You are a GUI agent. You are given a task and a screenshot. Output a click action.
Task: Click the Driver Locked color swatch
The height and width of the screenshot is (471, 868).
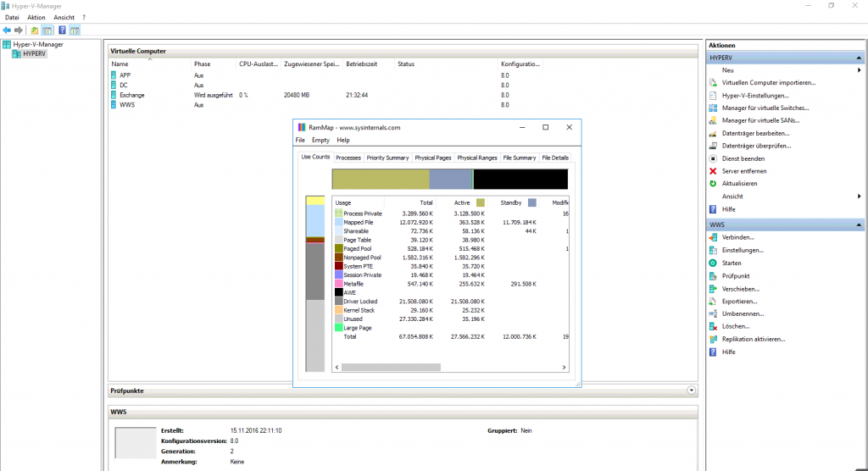pyautogui.click(x=338, y=301)
